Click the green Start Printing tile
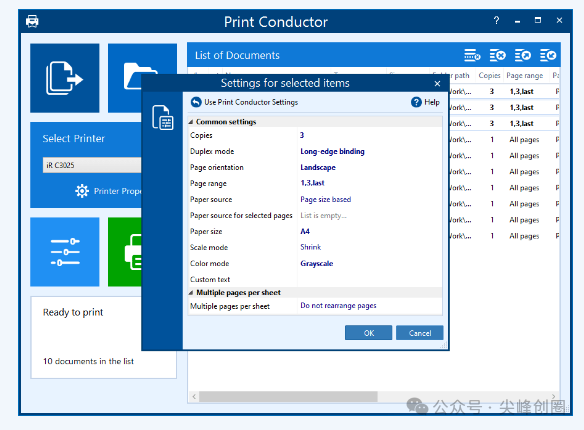 click(x=125, y=252)
